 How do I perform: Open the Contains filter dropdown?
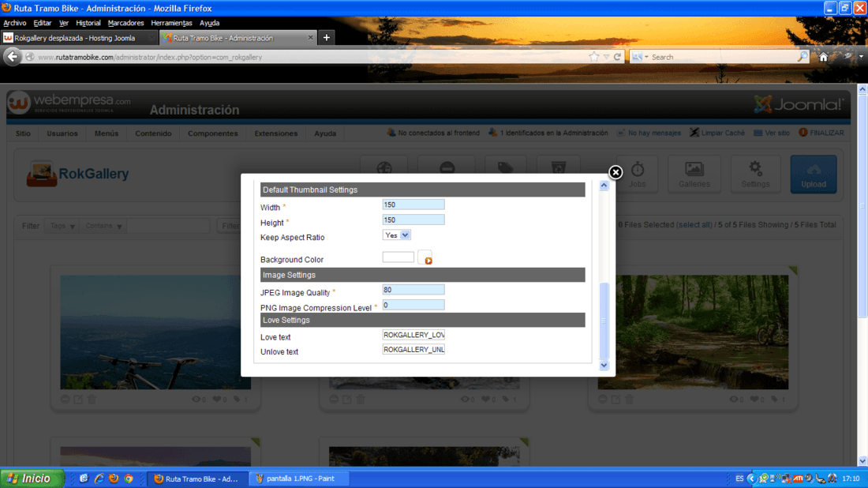pos(103,226)
